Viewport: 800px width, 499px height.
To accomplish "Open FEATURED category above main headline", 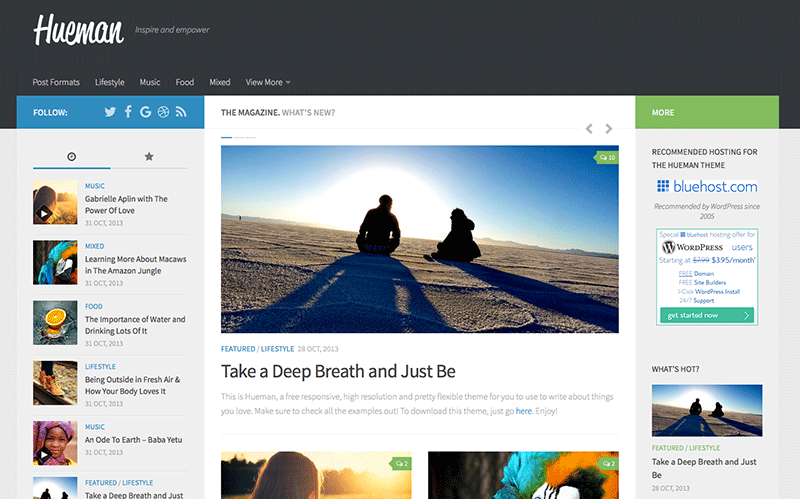I will 238,349.
